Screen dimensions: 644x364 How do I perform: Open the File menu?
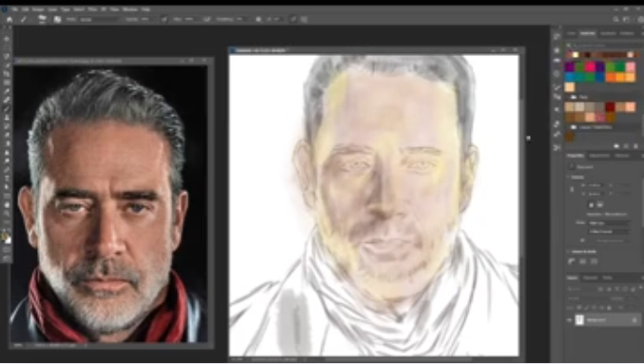coord(15,9)
